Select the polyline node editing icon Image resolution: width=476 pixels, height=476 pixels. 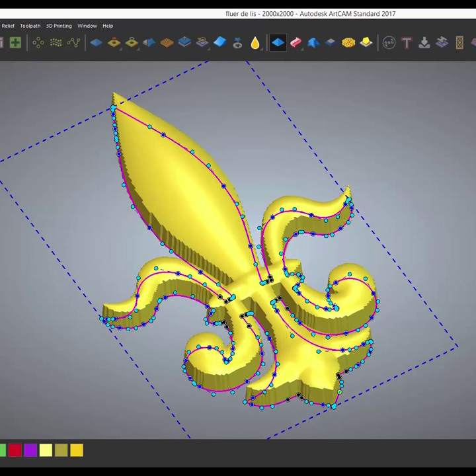(73, 43)
